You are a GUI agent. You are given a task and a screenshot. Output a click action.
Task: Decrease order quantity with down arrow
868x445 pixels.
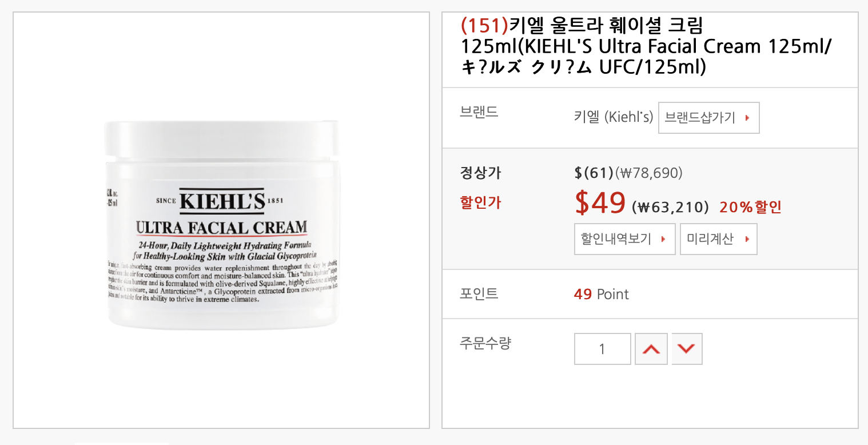coord(687,349)
